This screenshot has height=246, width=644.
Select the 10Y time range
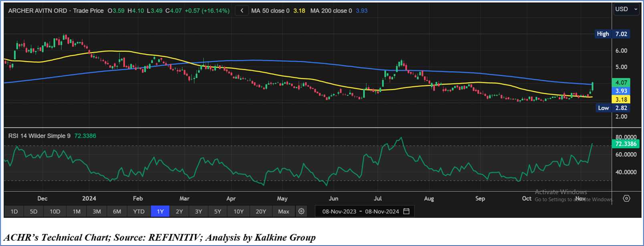[239, 211]
